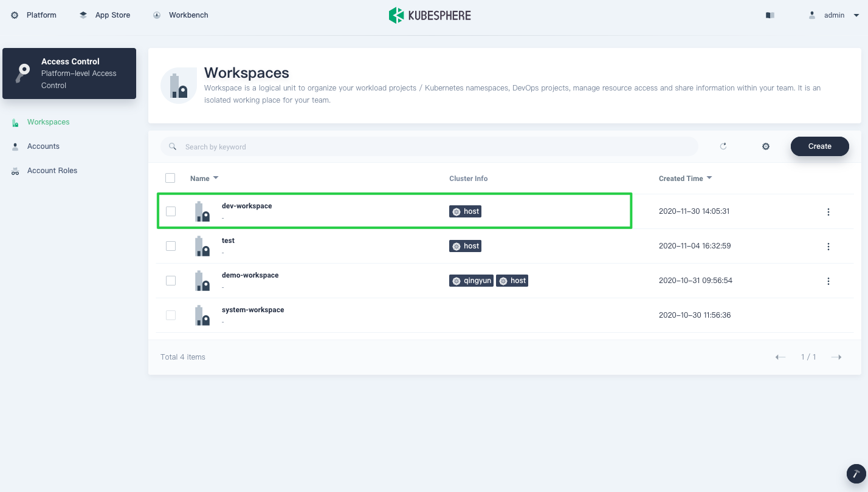
Task: Check the dev-workspace row checkbox
Action: (171, 211)
